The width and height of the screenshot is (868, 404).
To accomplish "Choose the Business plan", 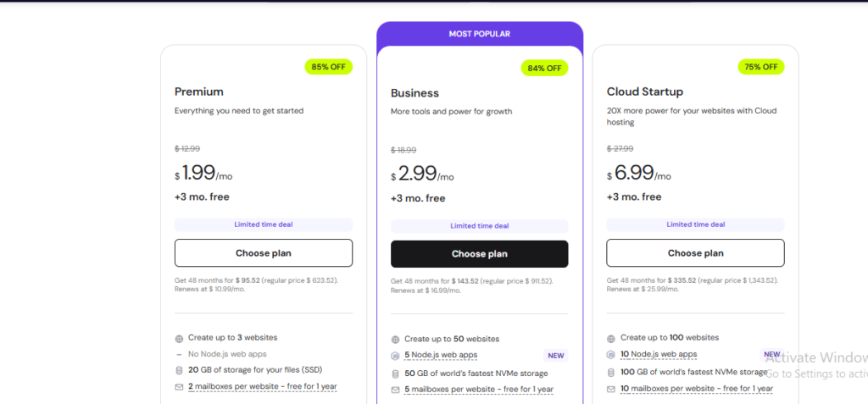I will pos(480,254).
